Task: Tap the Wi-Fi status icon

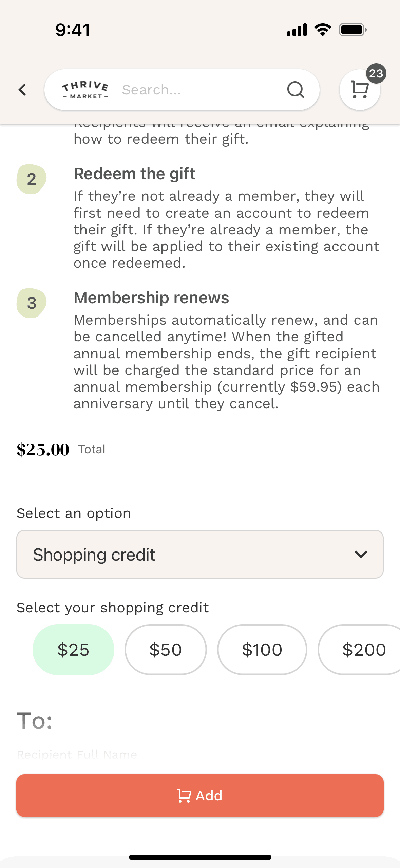Action: point(323,30)
